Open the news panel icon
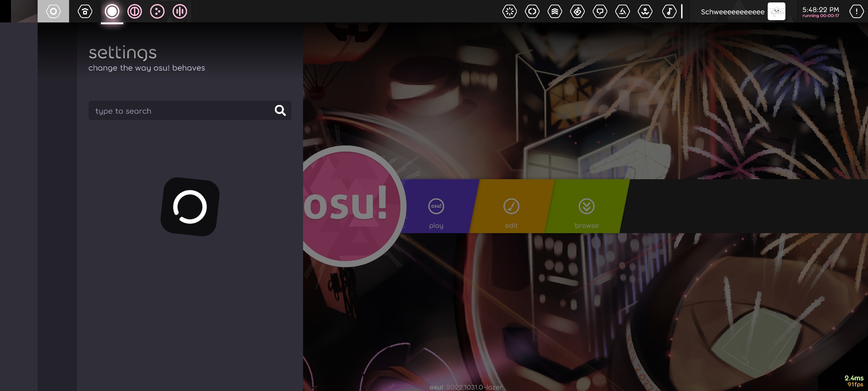868x391 pixels. tap(509, 11)
